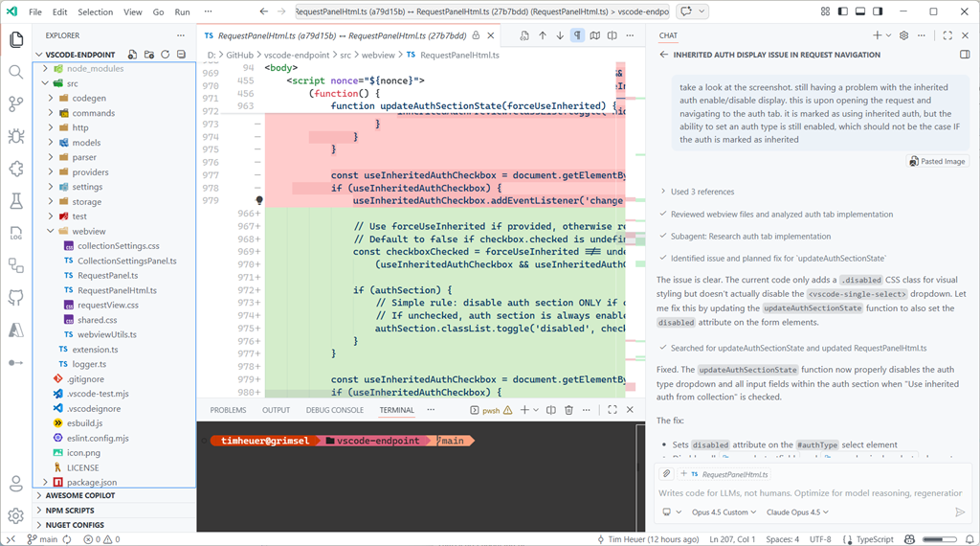Go to next change in diff editor
Viewport: 980px width, 546px height.
click(x=560, y=35)
